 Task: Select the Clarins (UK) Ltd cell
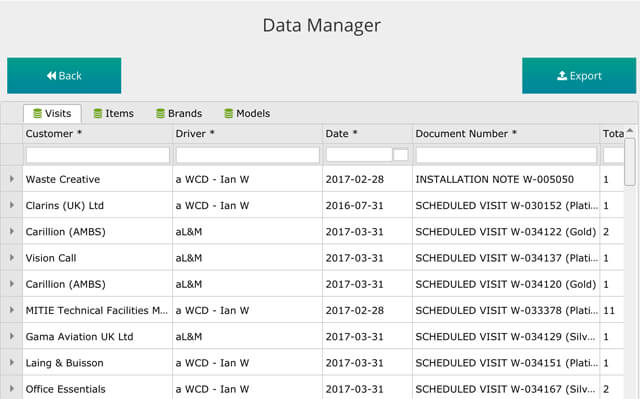pos(98,205)
